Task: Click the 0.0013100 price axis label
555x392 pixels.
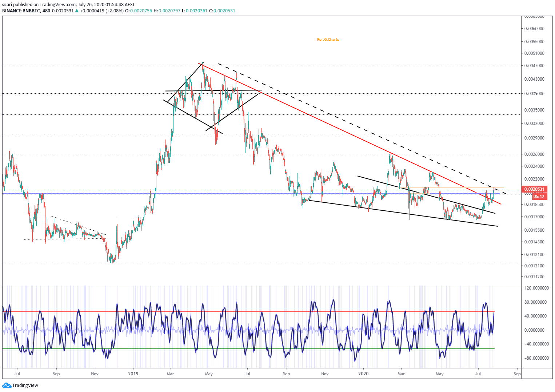Action: (x=534, y=255)
